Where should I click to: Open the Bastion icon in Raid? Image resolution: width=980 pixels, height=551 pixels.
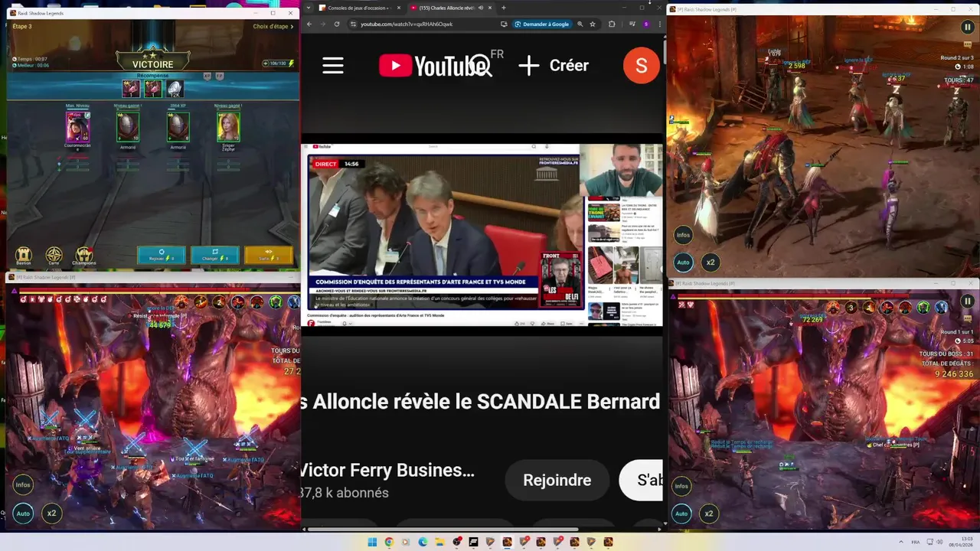coord(24,256)
